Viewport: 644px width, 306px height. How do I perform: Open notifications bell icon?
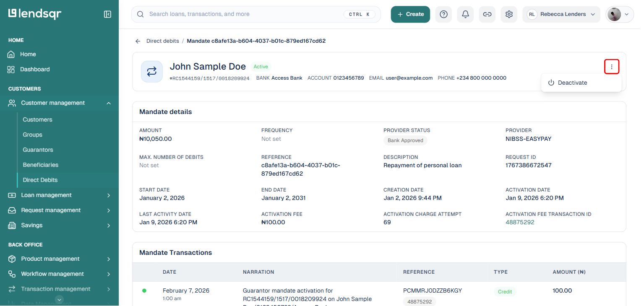(465, 14)
